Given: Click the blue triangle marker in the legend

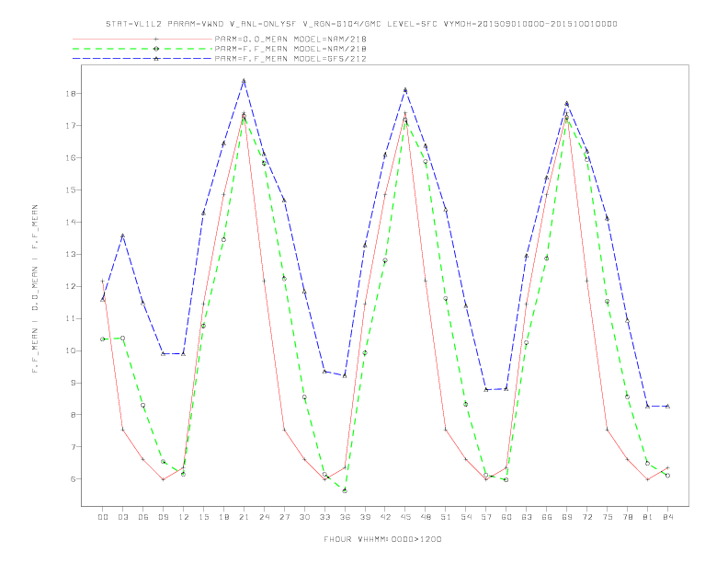Looking at the screenshot, I should 156,59.
